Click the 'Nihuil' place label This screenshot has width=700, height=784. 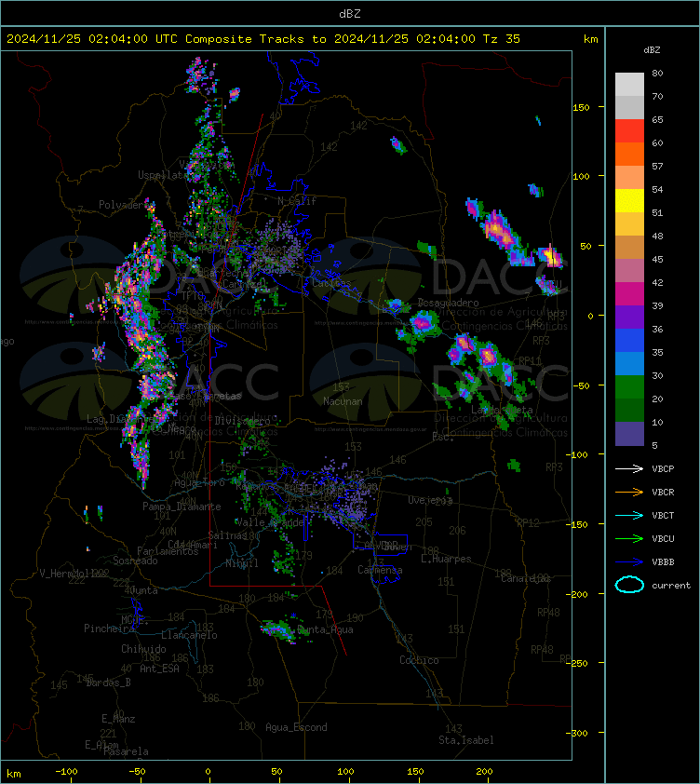[x=242, y=563]
